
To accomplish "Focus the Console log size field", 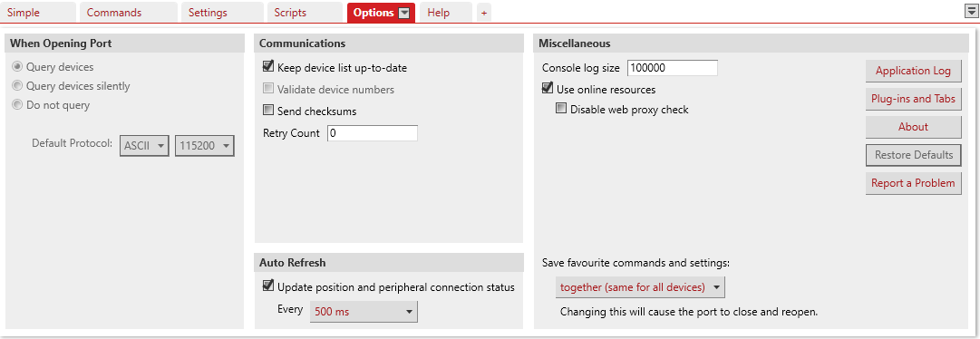I will (x=673, y=68).
